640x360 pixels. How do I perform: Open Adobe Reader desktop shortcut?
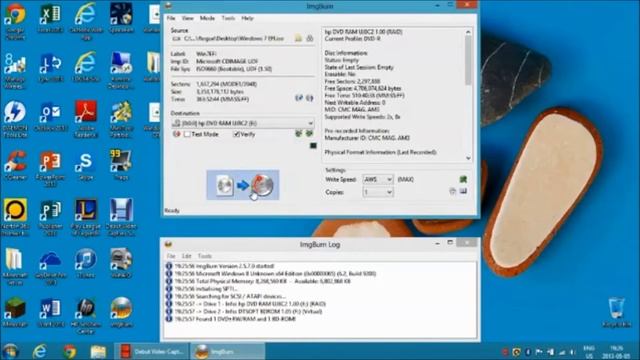(86, 119)
